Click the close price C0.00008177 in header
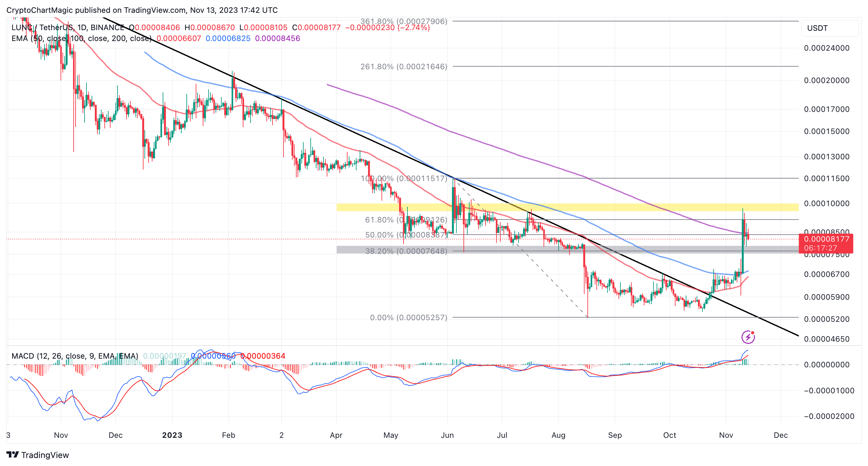 point(316,27)
